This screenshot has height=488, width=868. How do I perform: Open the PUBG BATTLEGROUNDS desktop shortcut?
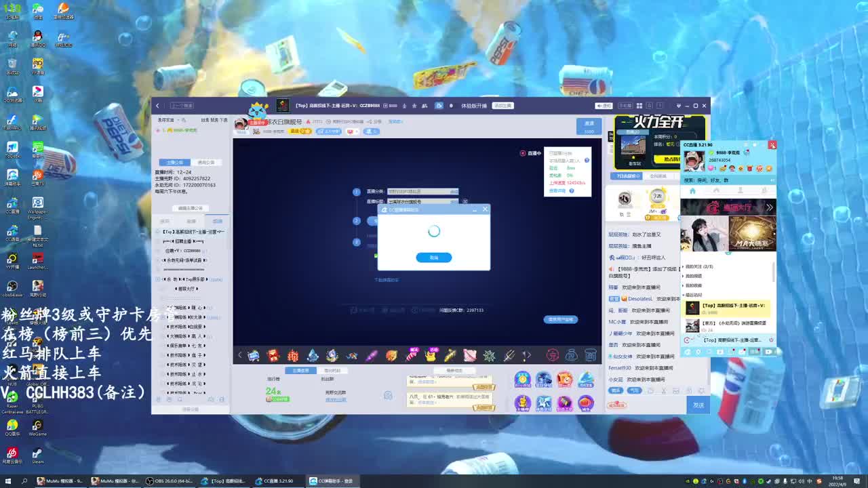[x=37, y=400]
